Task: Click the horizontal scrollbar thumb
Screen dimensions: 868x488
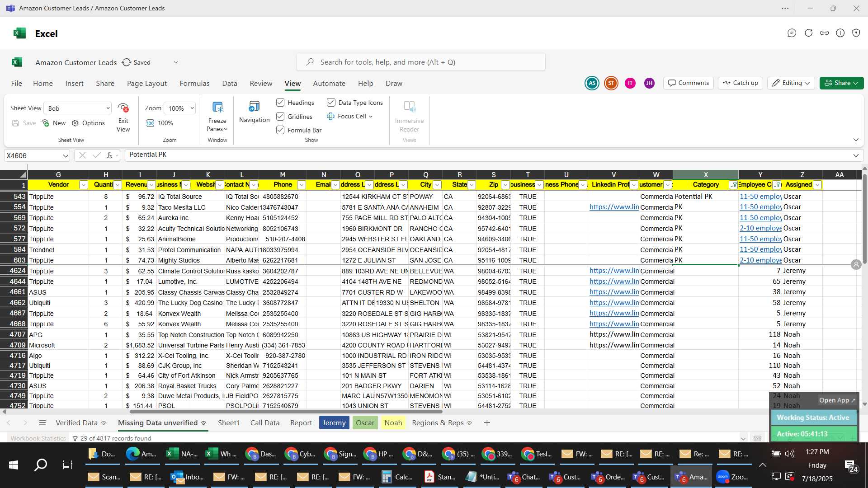Action: (286, 412)
